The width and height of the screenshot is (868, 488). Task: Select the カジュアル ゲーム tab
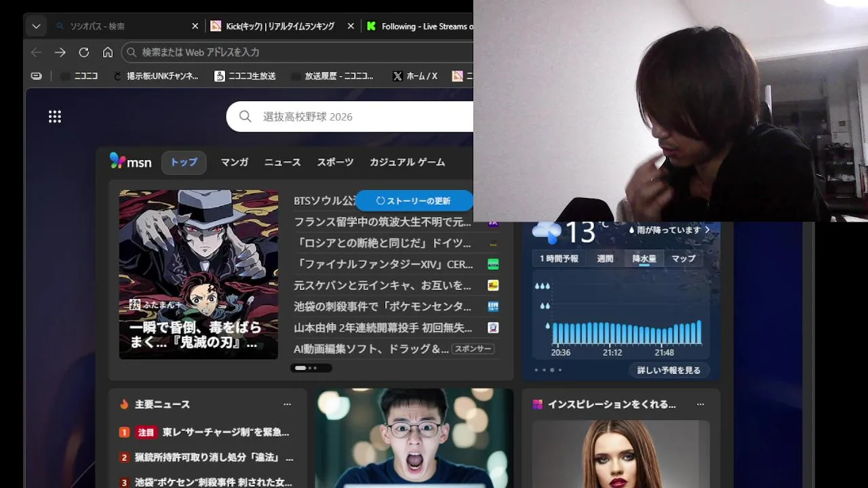point(408,163)
